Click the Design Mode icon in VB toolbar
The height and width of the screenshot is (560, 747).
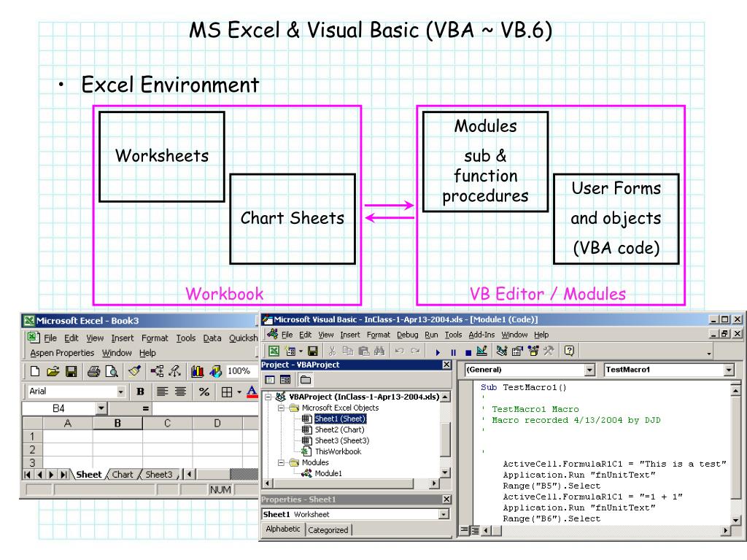coord(481,351)
